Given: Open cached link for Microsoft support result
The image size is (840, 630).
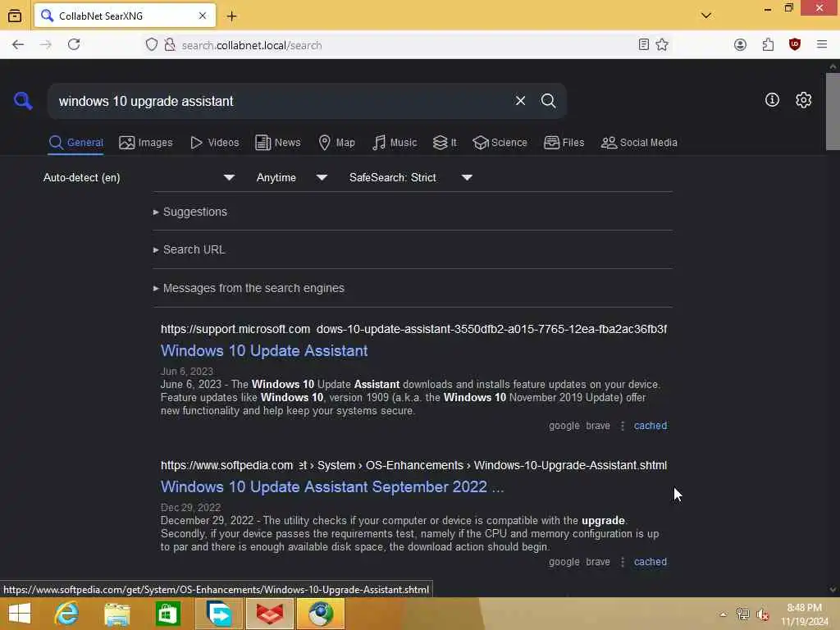Looking at the screenshot, I should 651,426.
